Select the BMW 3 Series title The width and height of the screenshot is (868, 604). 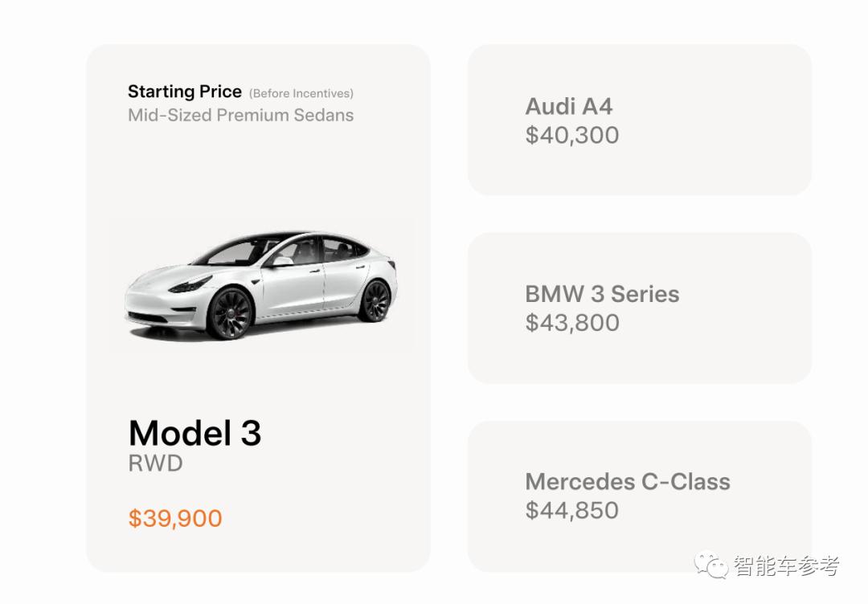click(x=602, y=294)
